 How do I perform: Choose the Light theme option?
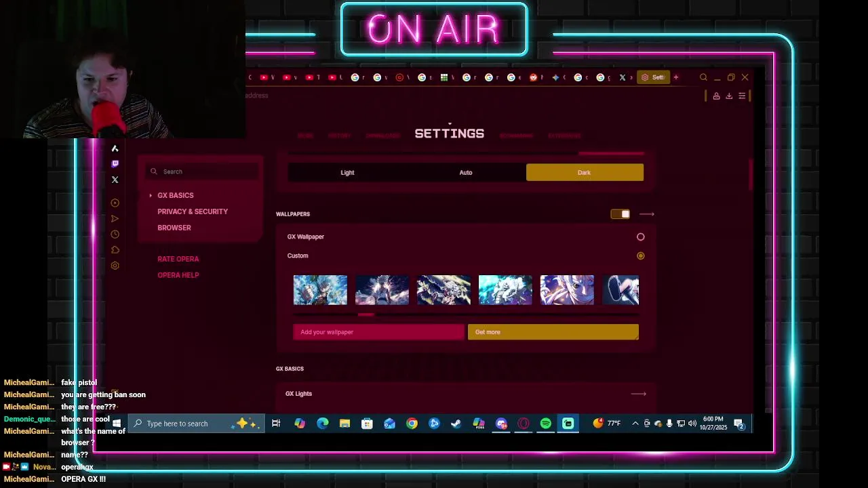pos(347,172)
